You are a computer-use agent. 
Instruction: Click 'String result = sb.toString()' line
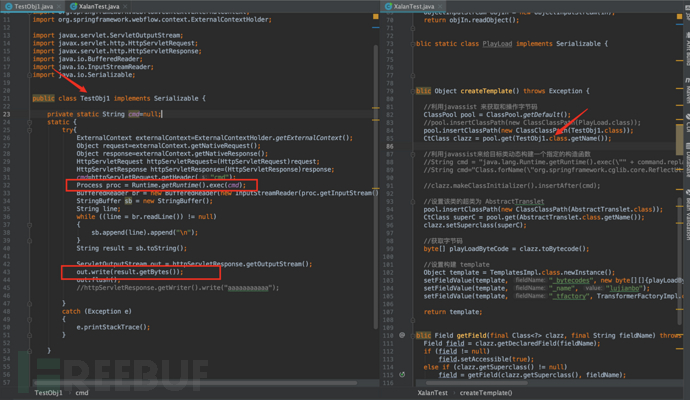(x=132, y=249)
